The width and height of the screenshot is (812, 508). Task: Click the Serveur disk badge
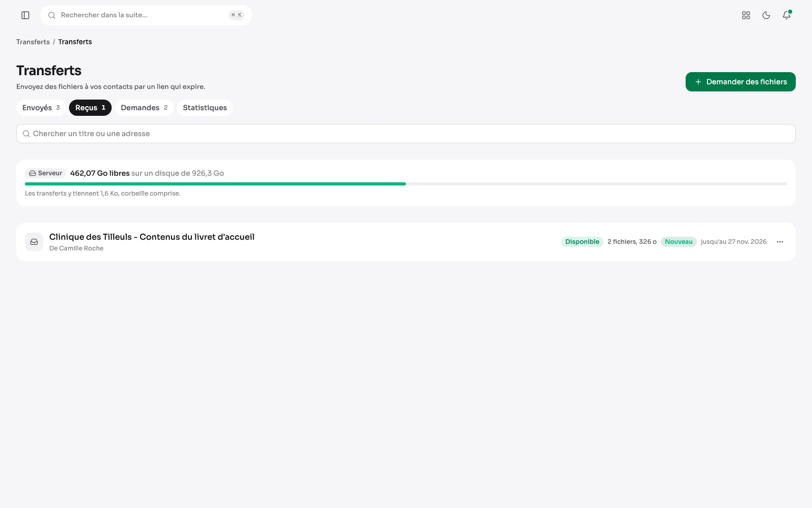(46, 173)
